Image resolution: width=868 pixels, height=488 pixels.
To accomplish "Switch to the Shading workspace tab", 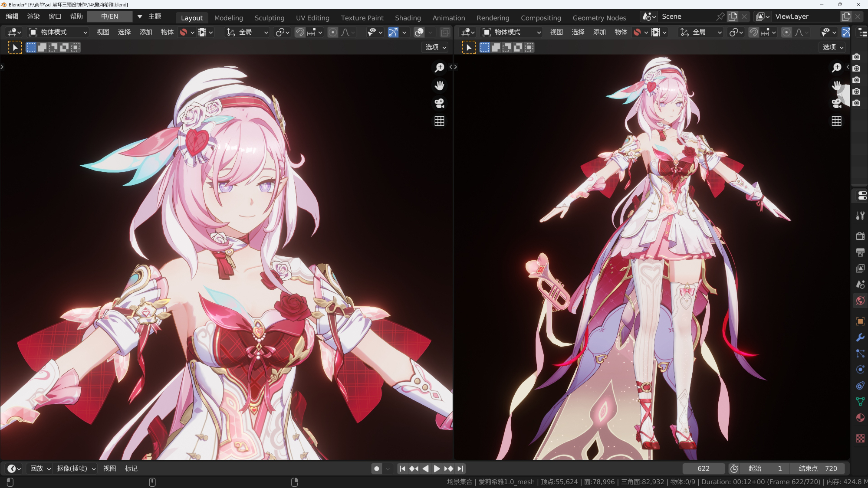I will click(408, 18).
